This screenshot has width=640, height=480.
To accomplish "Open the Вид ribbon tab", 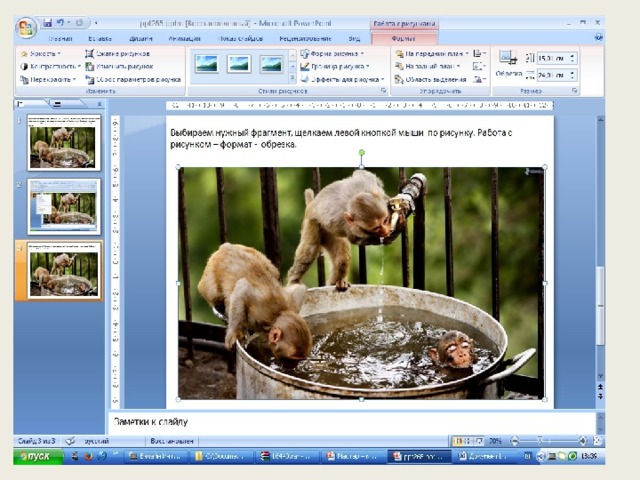I will coord(354,38).
